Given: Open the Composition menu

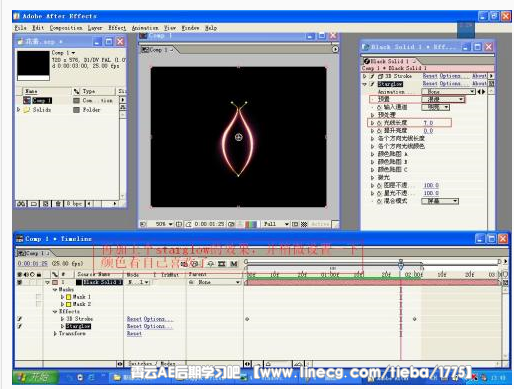Looking at the screenshot, I should coord(66,28).
